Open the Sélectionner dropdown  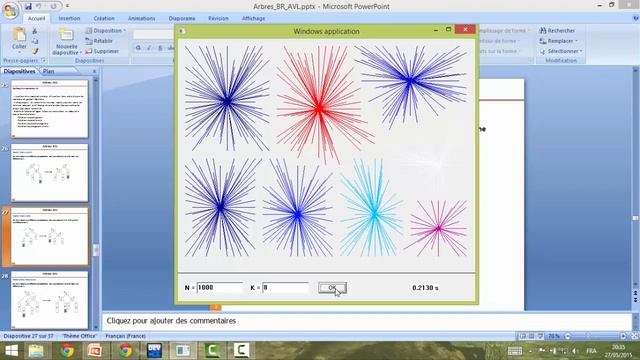pos(560,51)
